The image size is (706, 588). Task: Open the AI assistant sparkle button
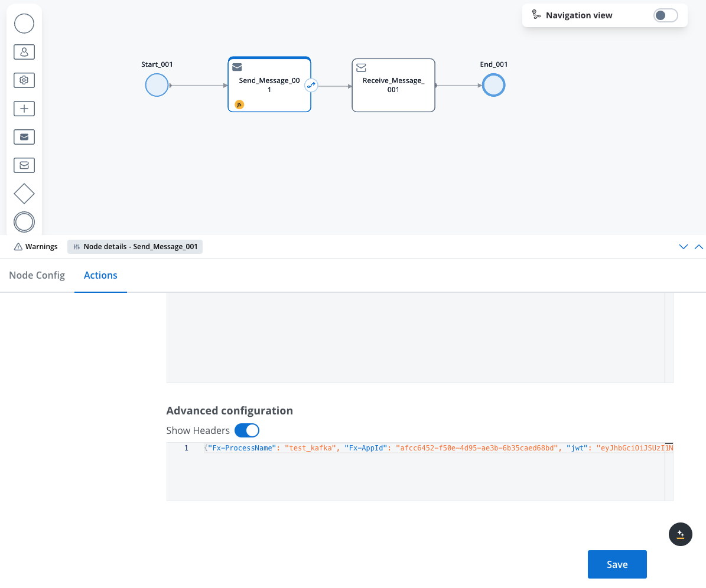pos(681,534)
